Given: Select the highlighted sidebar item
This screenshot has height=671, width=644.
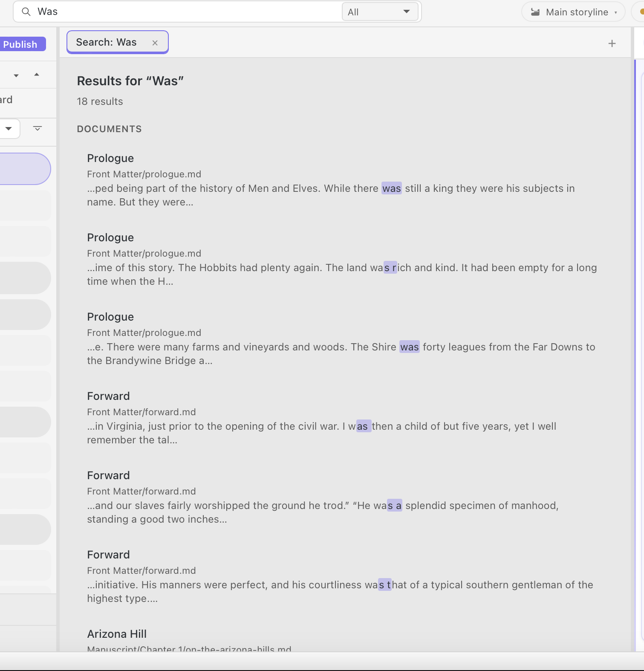Looking at the screenshot, I should (x=25, y=169).
